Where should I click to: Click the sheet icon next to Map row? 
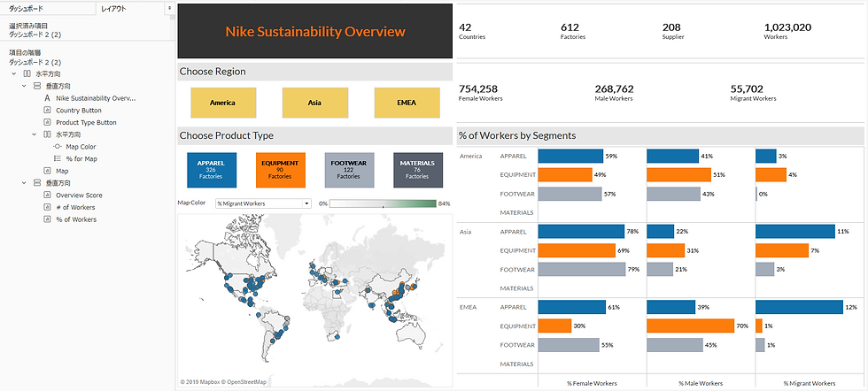pyautogui.click(x=47, y=172)
